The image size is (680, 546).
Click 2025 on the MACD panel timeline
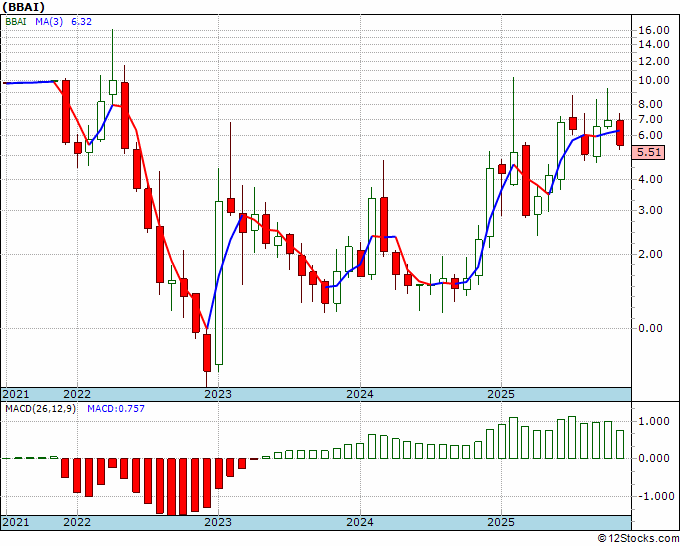point(501,522)
